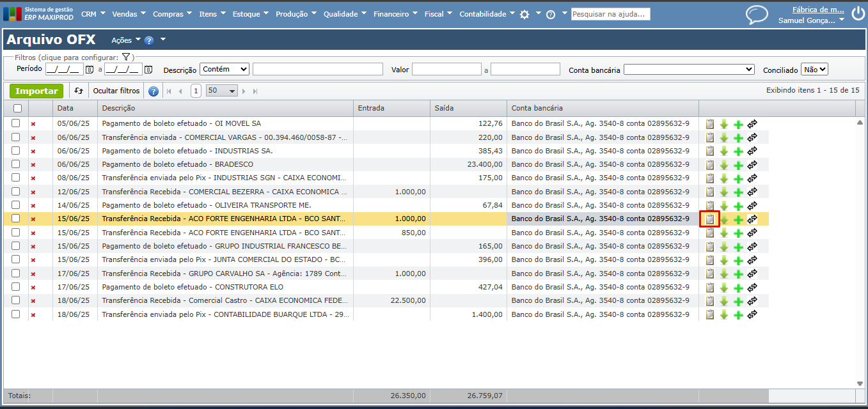Click the green Importar button
The image size is (868, 409).
[37, 91]
